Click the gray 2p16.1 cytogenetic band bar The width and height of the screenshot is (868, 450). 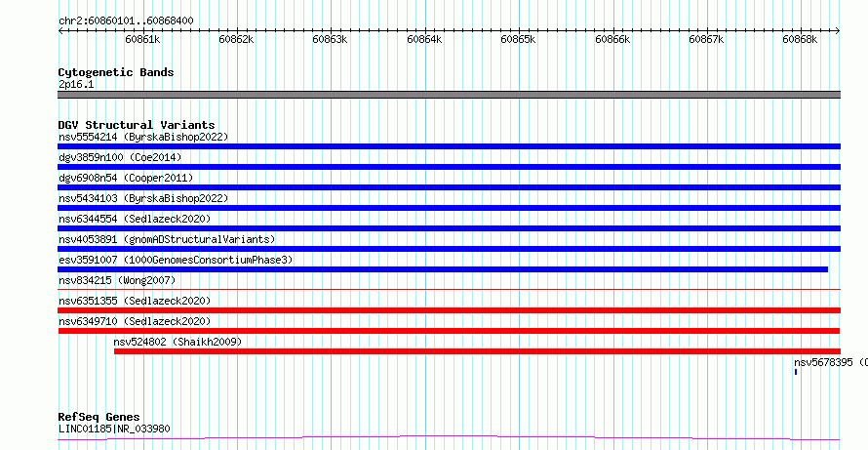pos(449,95)
